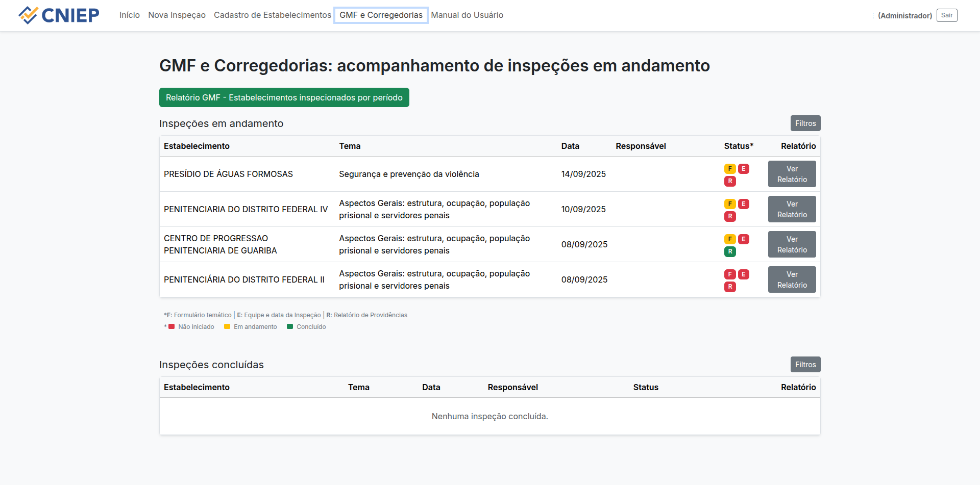Click date 14/09/2025
The width and height of the screenshot is (980, 485).
tap(583, 174)
